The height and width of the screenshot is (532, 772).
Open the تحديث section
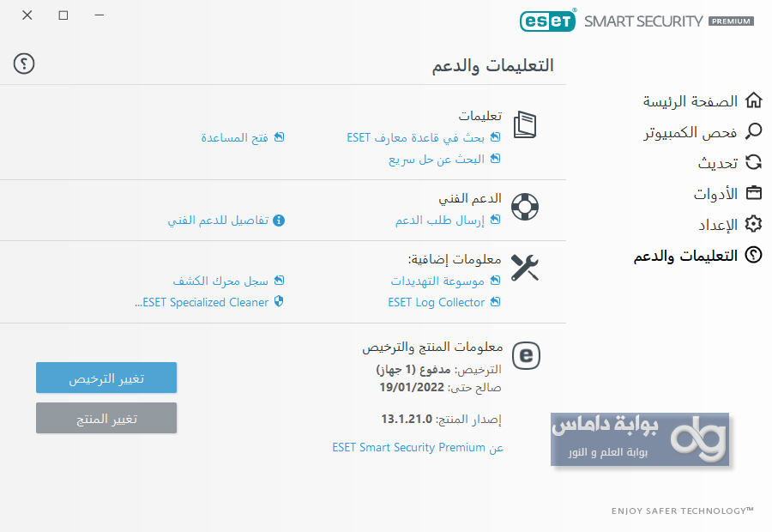coord(717,163)
